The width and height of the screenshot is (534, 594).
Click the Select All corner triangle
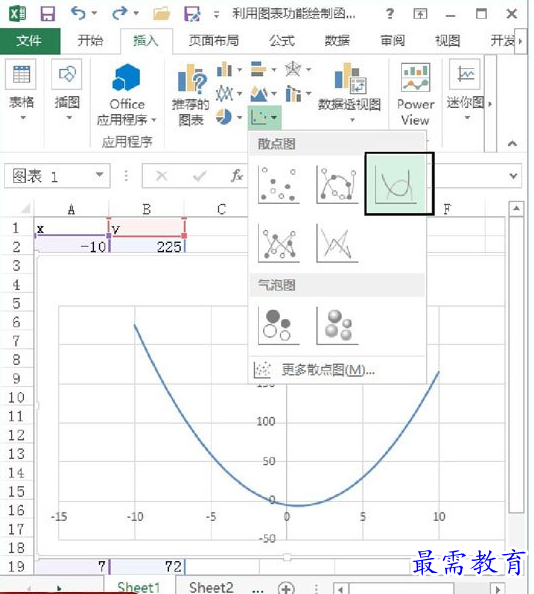(x=25, y=208)
